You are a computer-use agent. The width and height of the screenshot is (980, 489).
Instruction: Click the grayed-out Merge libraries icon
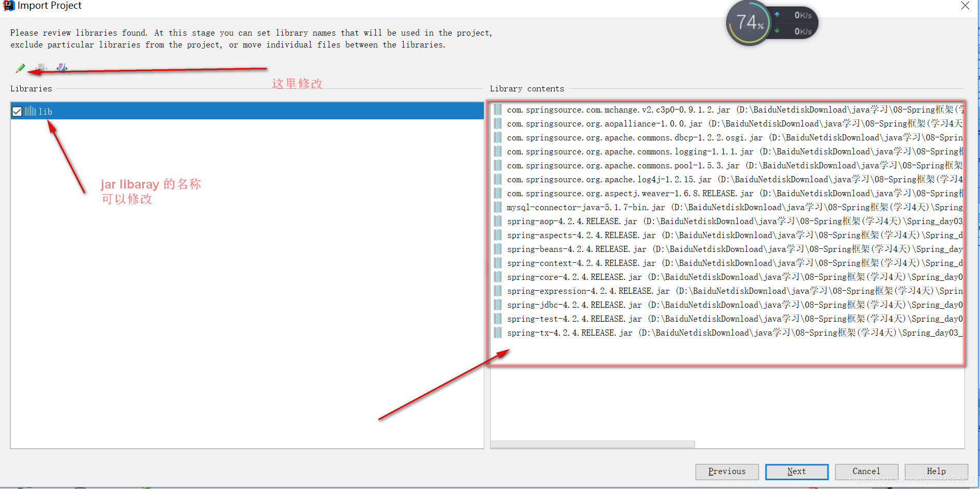(x=41, y=68)
